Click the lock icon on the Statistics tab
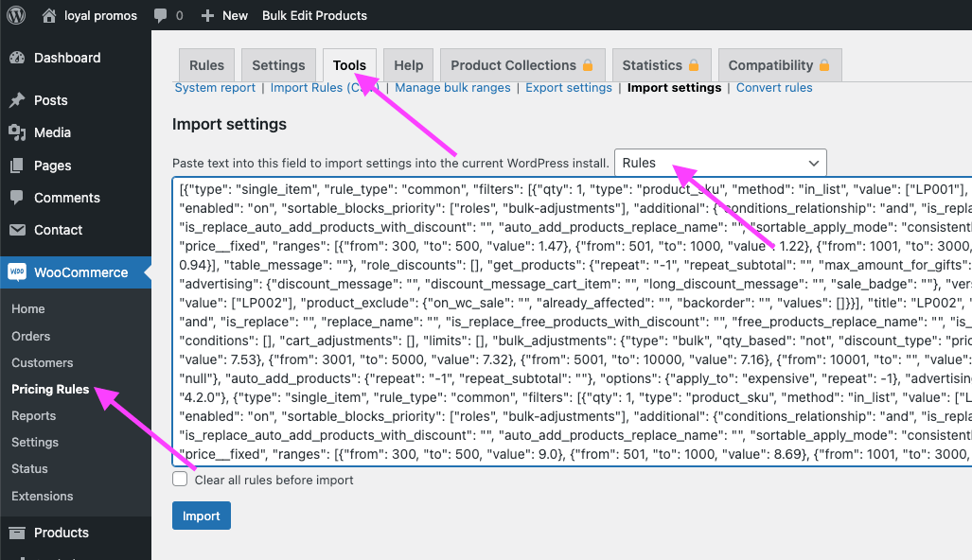 click(x=694, y=64)
